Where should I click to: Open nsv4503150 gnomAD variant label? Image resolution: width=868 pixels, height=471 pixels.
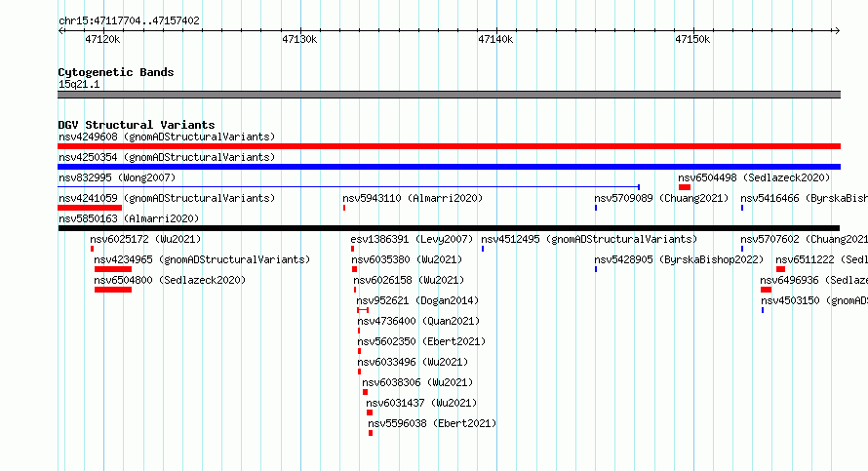(x=814, y=300)
